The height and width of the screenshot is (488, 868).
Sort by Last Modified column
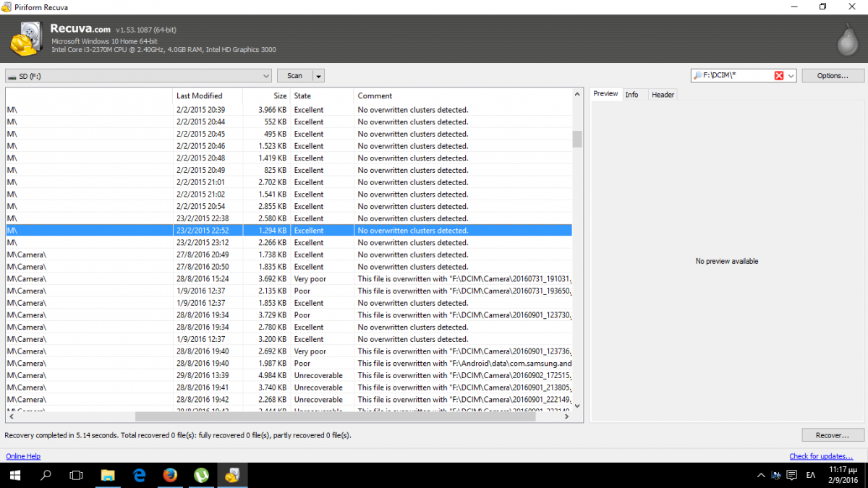208,95
